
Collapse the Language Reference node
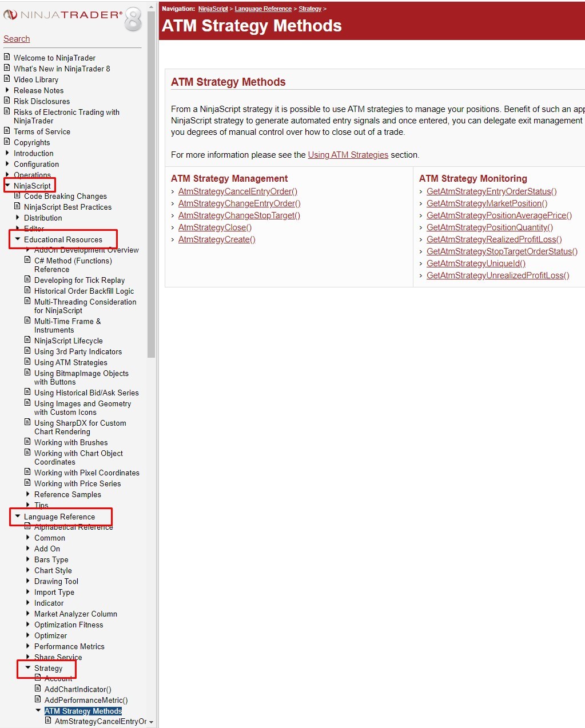point(18,516)
